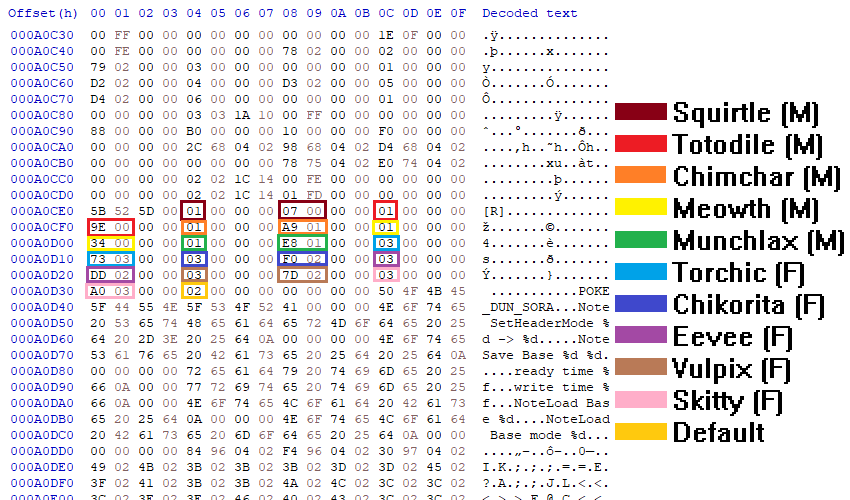The width and height of the screenshot is (850, 500).
Task: Select the orange boxed A9 01 bytes
Action: (302, 227)
